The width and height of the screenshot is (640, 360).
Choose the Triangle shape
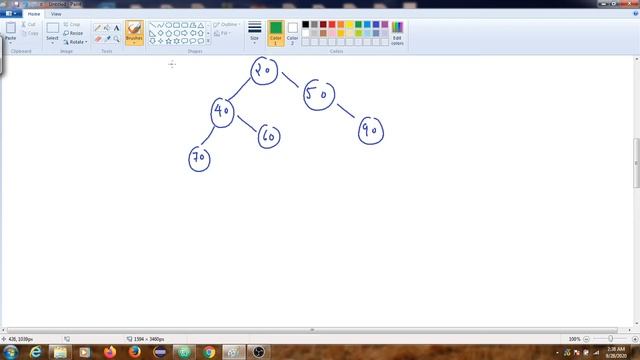tap(201, 25)
